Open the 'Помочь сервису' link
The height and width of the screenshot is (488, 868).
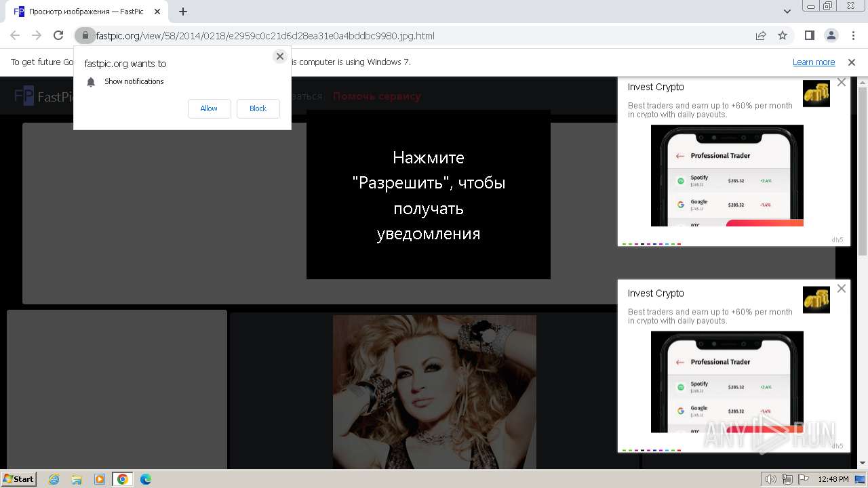pyautogui.click(x=376, y=96)
